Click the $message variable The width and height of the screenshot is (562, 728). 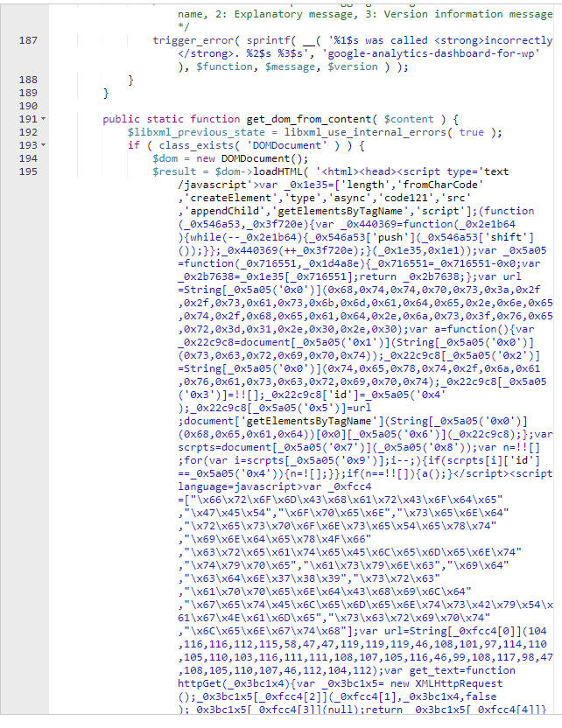pyautogui.click(x=290, y=66)
